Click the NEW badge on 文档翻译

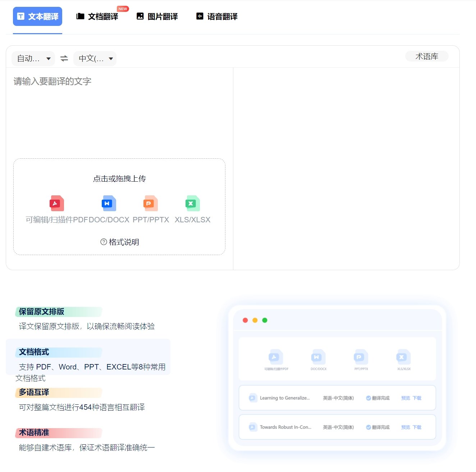pyautogui.click(x=123, y=8)
